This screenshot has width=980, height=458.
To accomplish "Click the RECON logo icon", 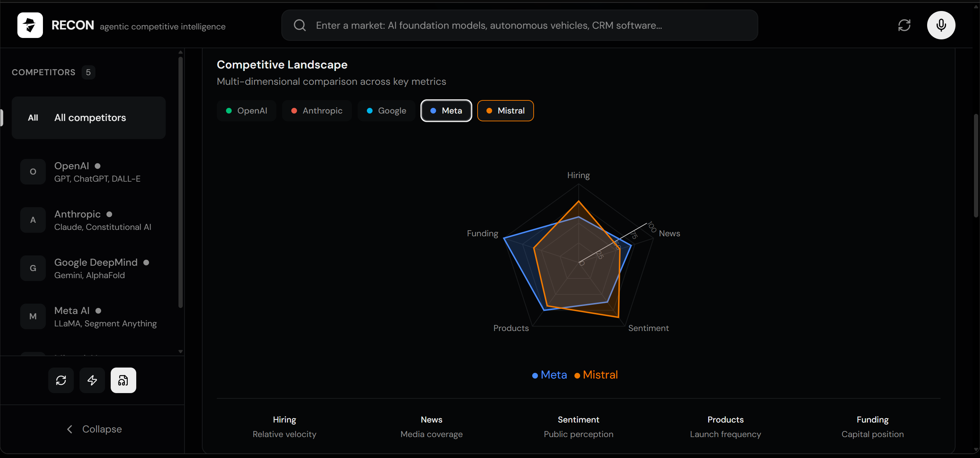I will pos(30,25).
